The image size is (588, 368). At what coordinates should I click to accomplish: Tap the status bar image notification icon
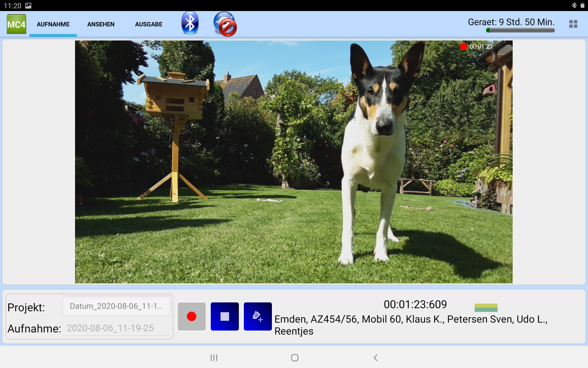point(28,6)
